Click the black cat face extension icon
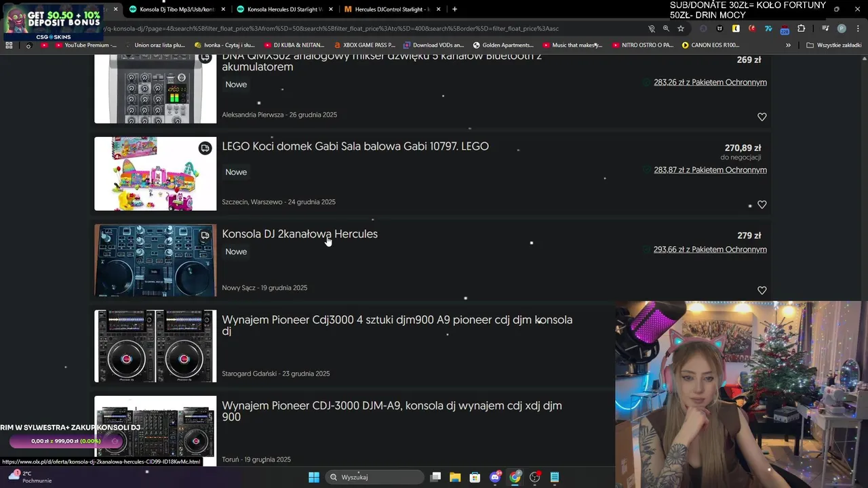This screenshot has height=488, width=868. (x=719, y=28)
